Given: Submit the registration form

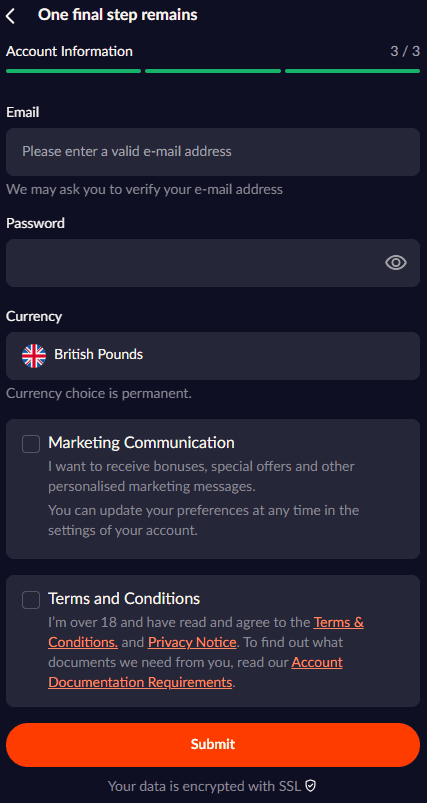Looking at the screenshot, I should [213, 745].
